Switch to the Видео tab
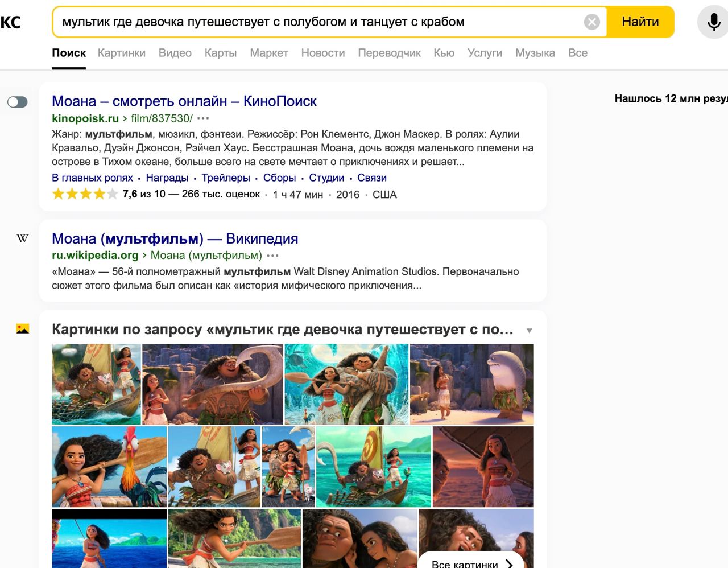 pyautogui.click(x=175, y=53)
